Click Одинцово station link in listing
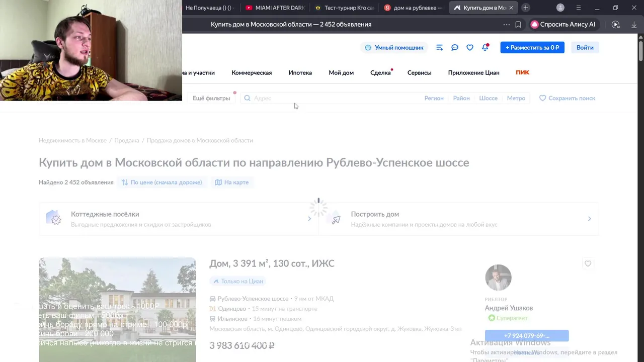 pos(232,309)
